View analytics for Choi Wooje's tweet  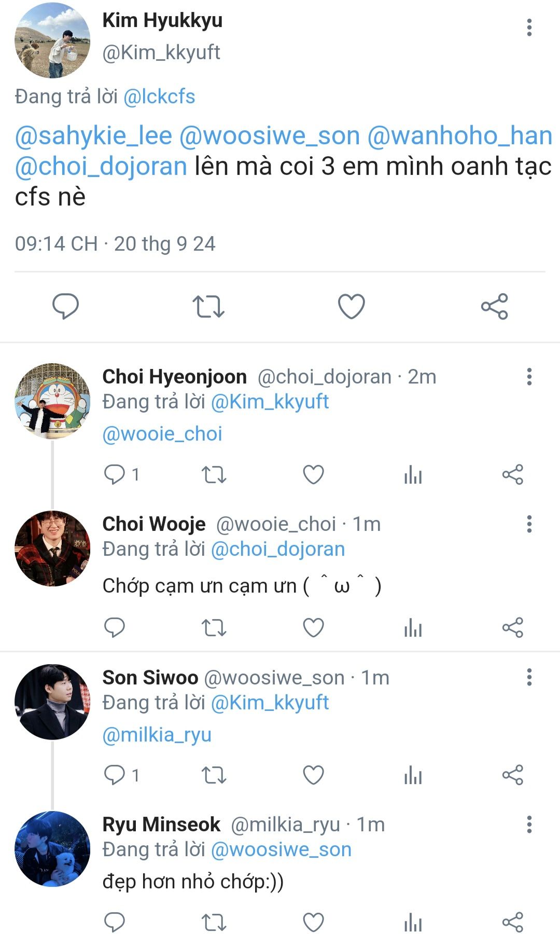[413, 628]
